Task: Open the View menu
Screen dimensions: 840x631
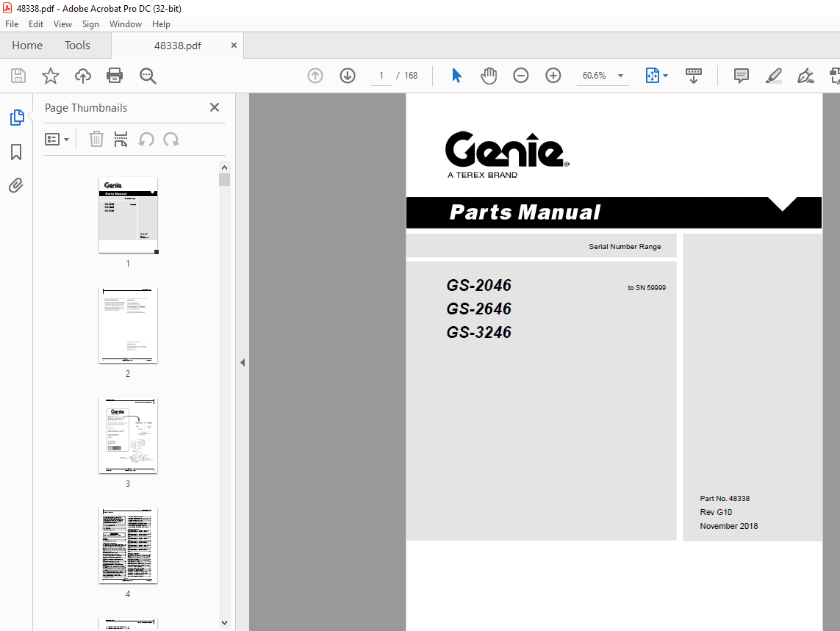Action: [62, 24]
